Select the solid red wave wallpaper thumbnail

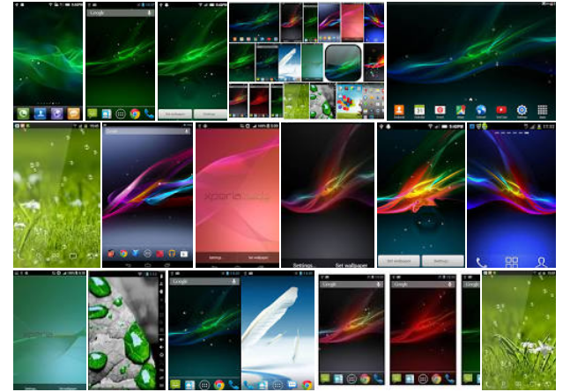[423, 329]
